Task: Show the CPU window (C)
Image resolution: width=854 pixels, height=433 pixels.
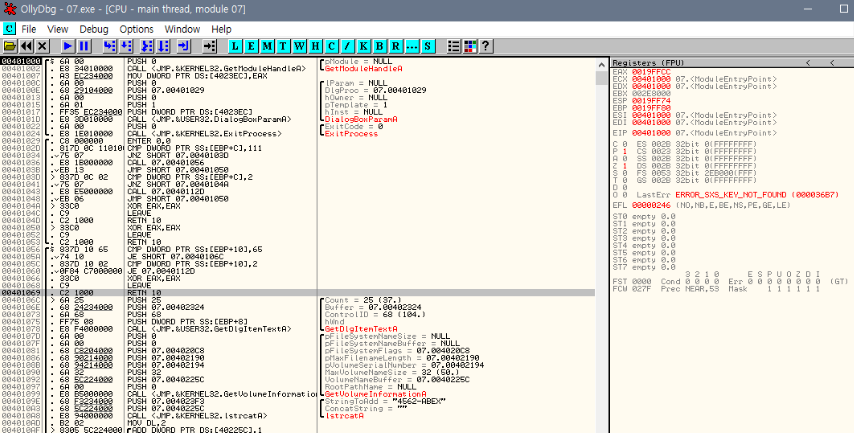Action: click(331, 46)
